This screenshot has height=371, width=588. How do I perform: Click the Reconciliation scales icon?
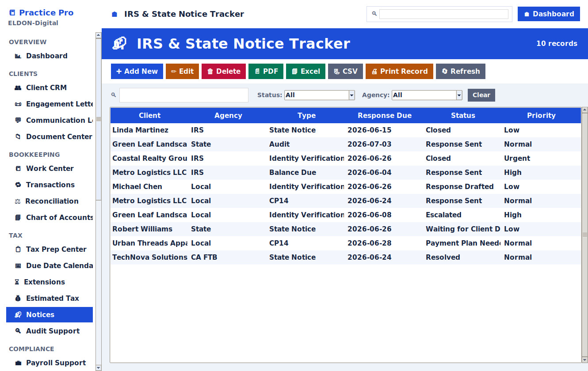[x=18, y=201]
